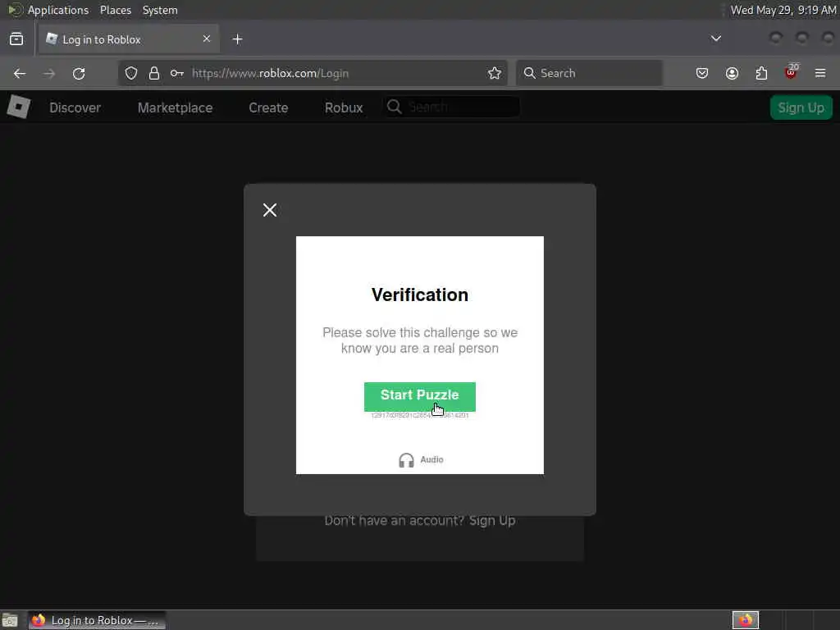
Task: Expand the list all tabs chevron
Action: pos(715,39)
